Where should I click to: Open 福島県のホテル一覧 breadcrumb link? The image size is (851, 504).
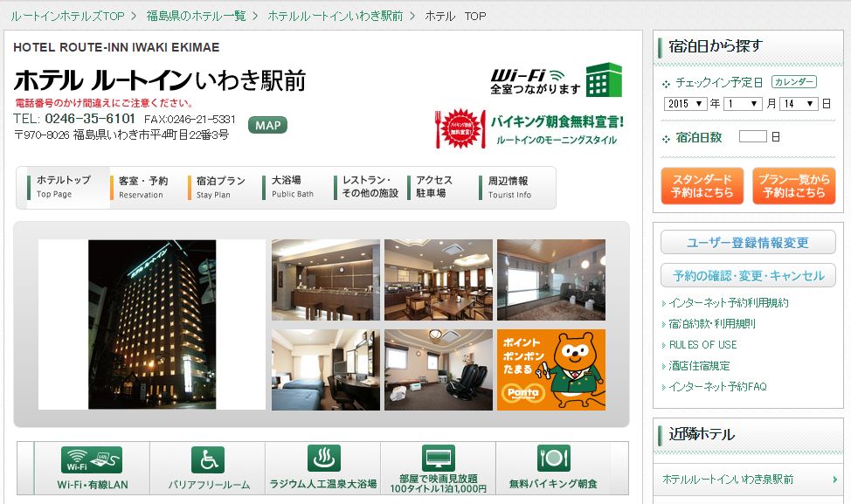coord(196,17)
